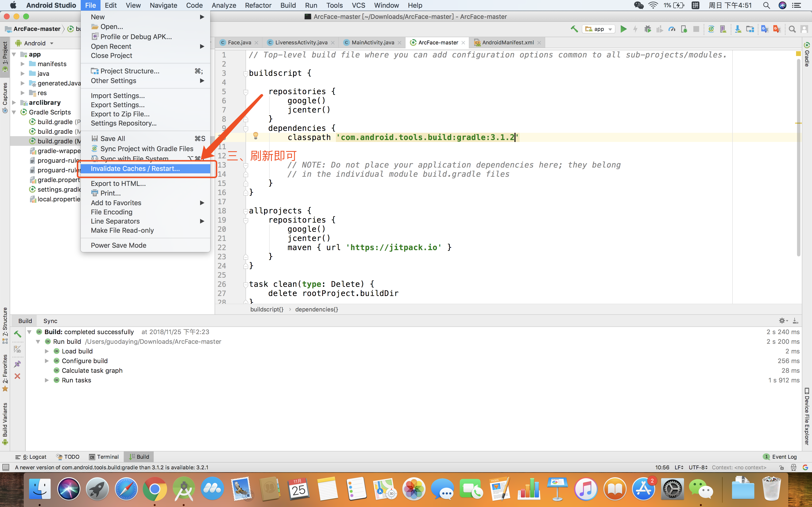Open the Event Log button

coord(780,457)
